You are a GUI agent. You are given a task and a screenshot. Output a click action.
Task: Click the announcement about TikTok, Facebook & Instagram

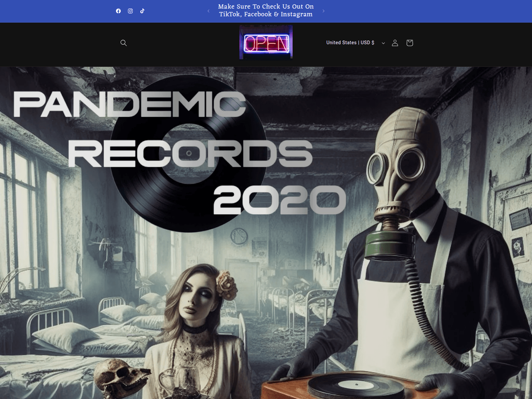(x=266, y=10)
